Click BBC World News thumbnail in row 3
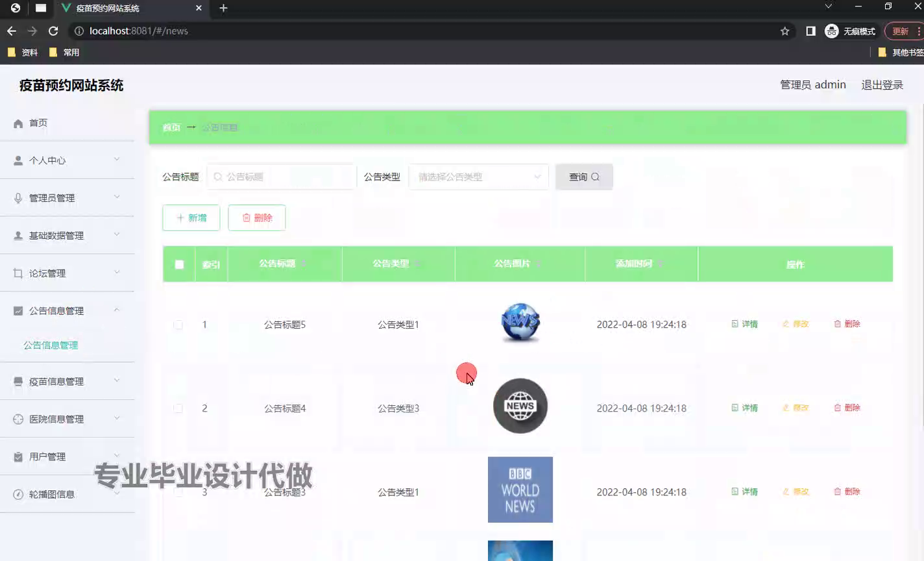Screen dimensions: 924x561 (x=520, y=490)
